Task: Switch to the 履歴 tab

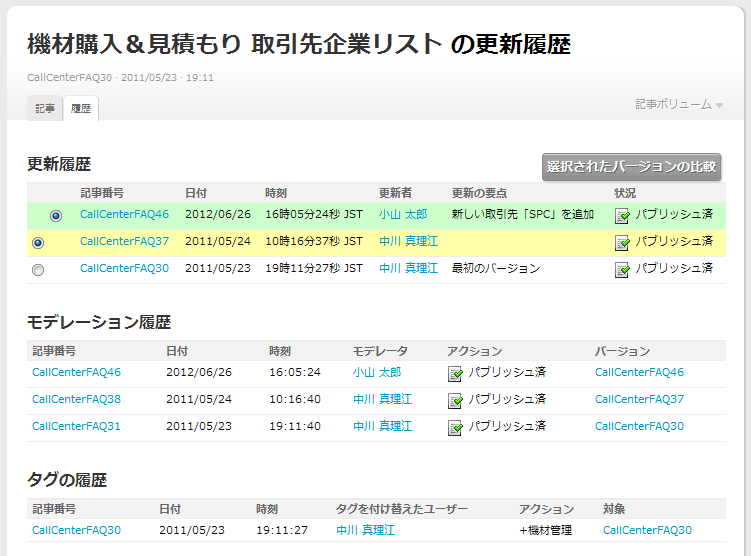Action: [81, 109]
